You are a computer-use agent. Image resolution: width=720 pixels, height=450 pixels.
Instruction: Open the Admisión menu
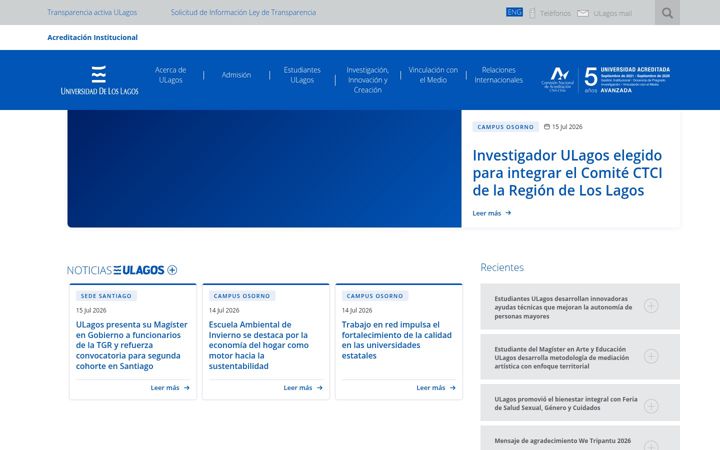(x=236, y=75)
